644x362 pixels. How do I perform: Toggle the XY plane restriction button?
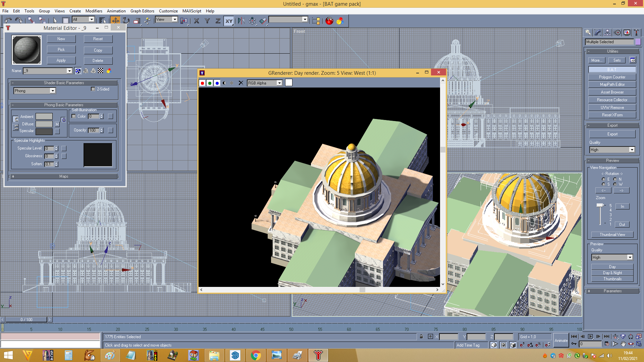229,21
